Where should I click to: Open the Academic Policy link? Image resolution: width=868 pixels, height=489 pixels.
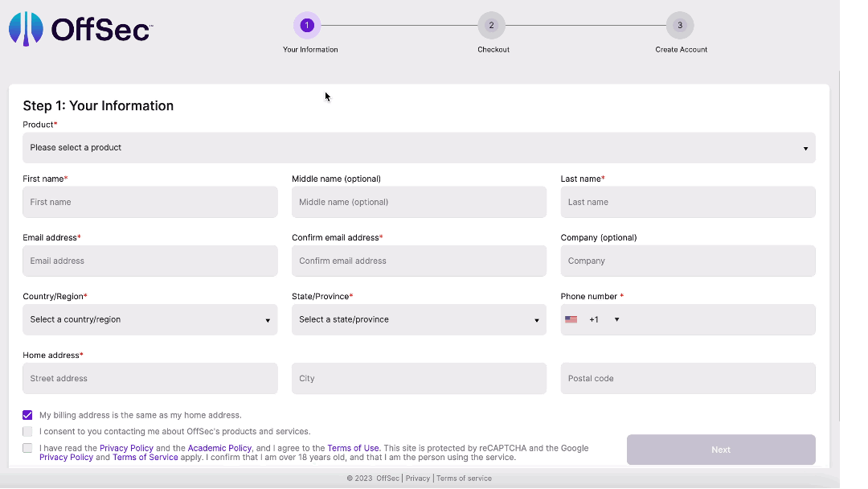[219, 448]
